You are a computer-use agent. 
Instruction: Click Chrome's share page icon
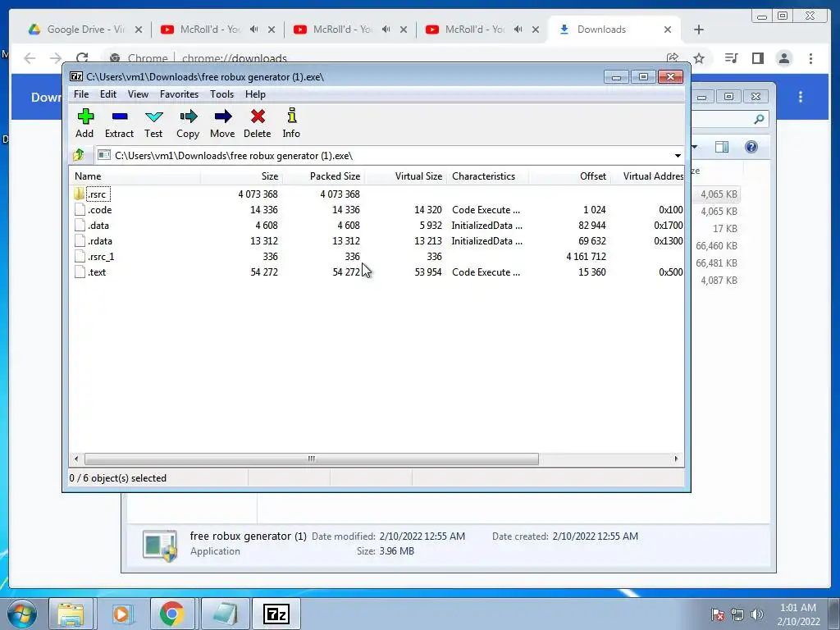coord(673,58)
